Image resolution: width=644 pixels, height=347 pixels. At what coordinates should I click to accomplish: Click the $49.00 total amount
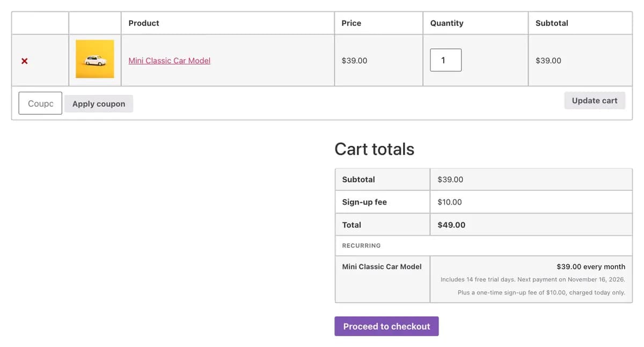tap(451, 225)
